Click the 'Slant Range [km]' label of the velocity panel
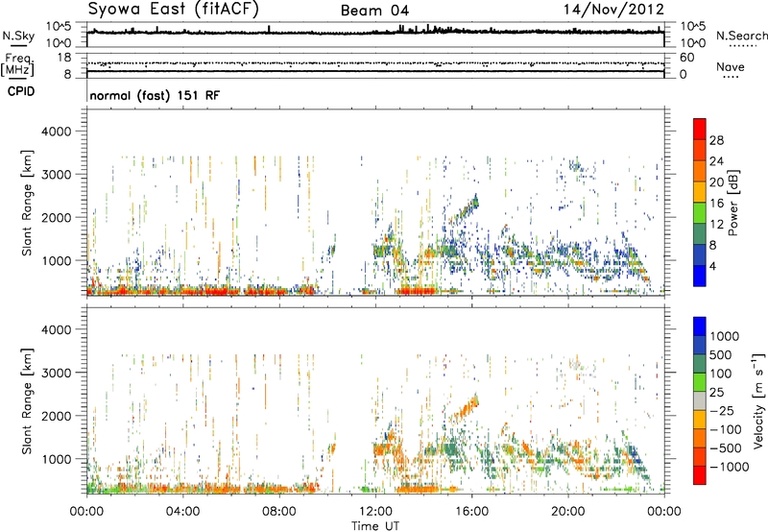Screen dimensions: 768x532 27,401
